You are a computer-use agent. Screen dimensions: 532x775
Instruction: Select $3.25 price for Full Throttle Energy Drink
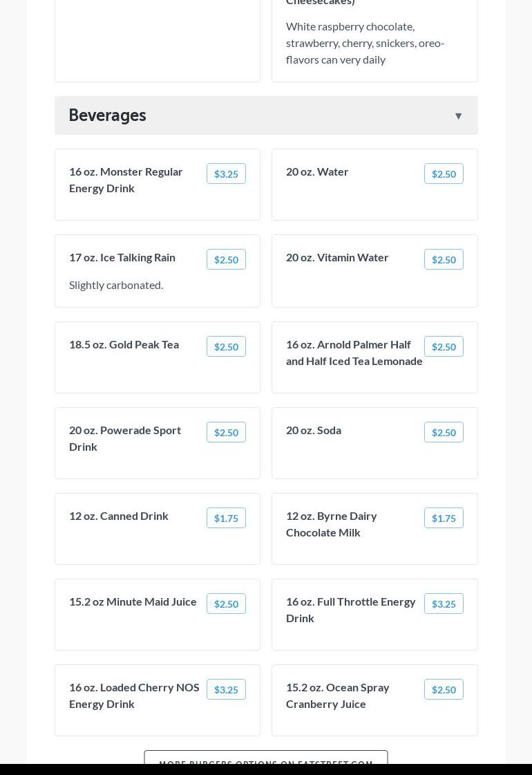pyautogui.click(x=444, y=604)
